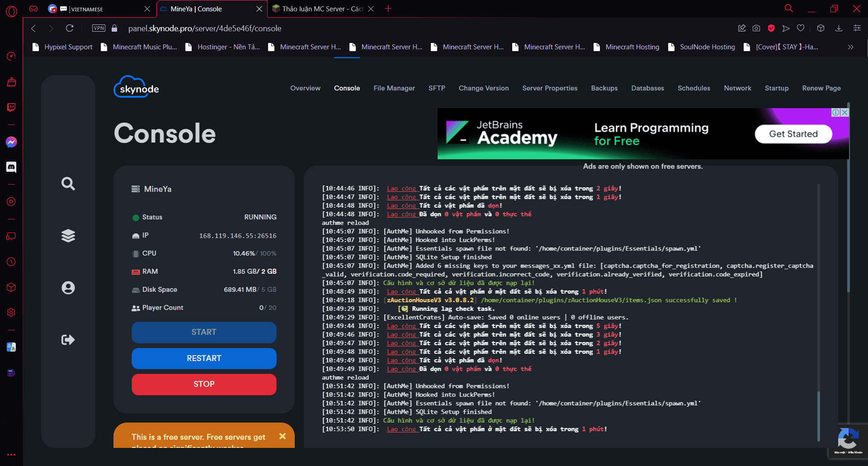Go to the Renew Page
The image size is (868, 466).
(x=821, y=88)
